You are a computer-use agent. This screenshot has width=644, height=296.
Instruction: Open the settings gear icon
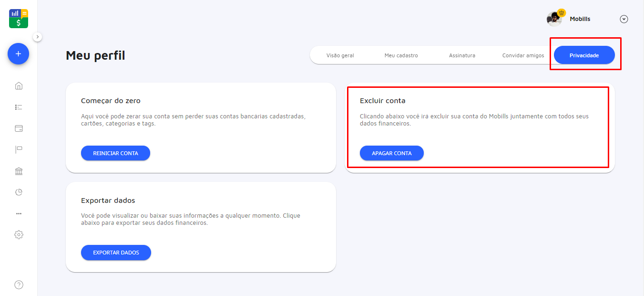pos(19,235)
